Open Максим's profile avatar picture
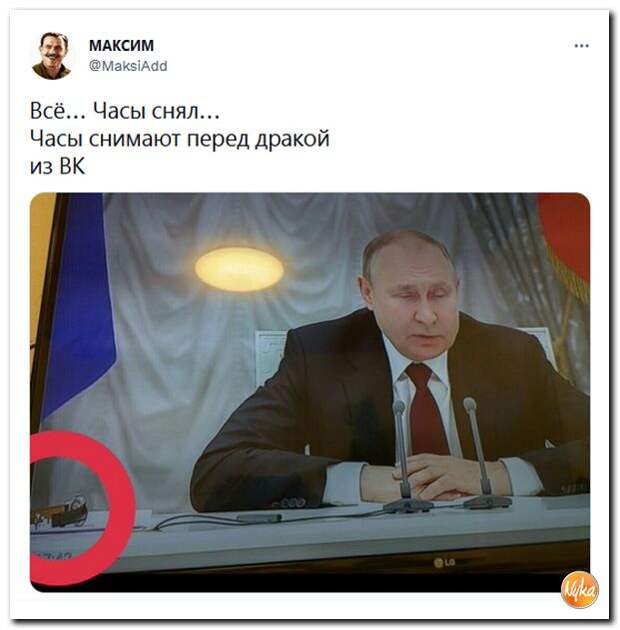620x630 pixels. (x=52, y=55)
